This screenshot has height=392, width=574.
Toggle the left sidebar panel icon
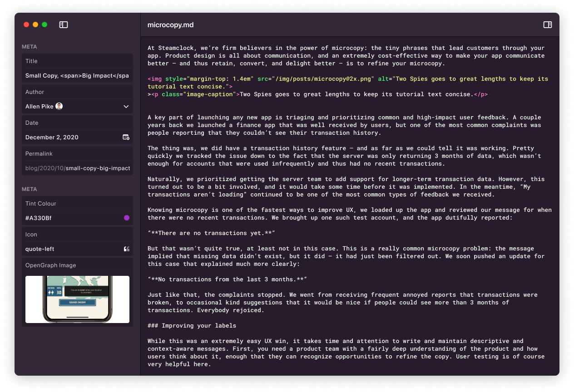click(64, 24)
